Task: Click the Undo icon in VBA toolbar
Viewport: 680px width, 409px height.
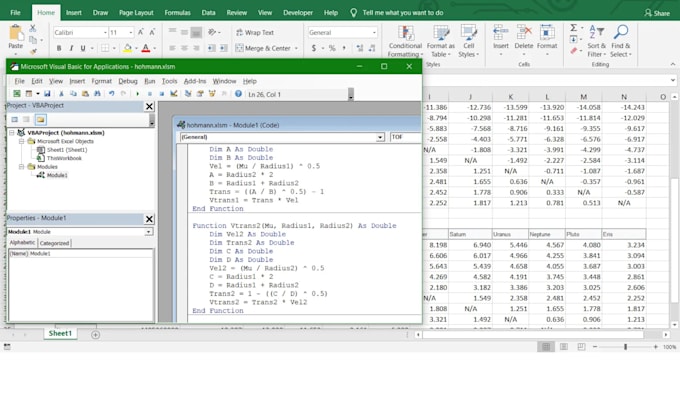Action: point(111,94)
